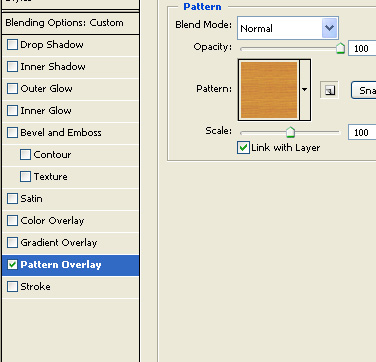This screenshot has height=362, width=376.
Task: Open the Satin settings row
Action: pyautogui.click(x=70, y=199)
